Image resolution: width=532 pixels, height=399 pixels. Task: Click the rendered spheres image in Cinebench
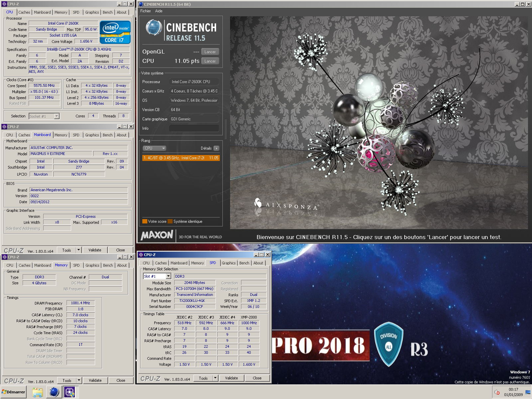click(x=379, y=123)
